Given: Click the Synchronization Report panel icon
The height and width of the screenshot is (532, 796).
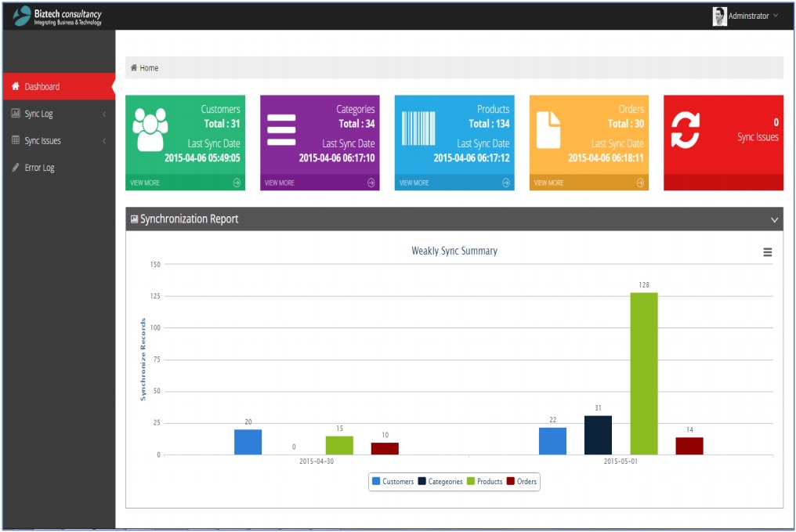Looking at the screenshot, I should point(135,219).
